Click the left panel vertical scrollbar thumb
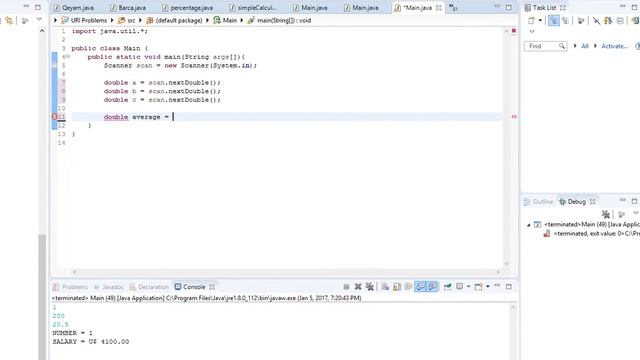 [x=42, y=297]
